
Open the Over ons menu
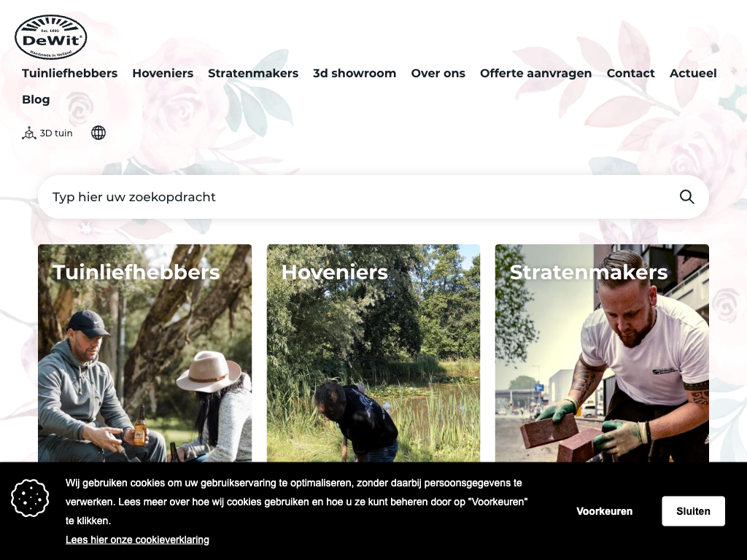[438, 74]
